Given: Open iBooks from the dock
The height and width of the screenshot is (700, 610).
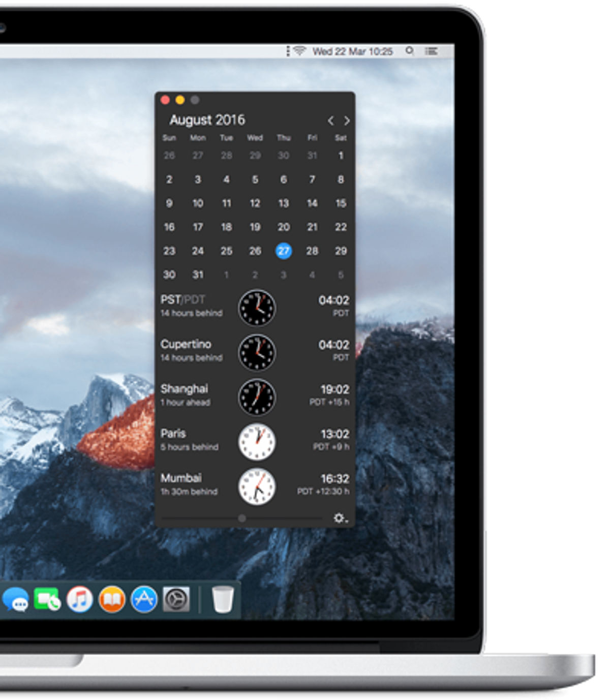Looking at the screenshot, I should (x=112, y=599).
